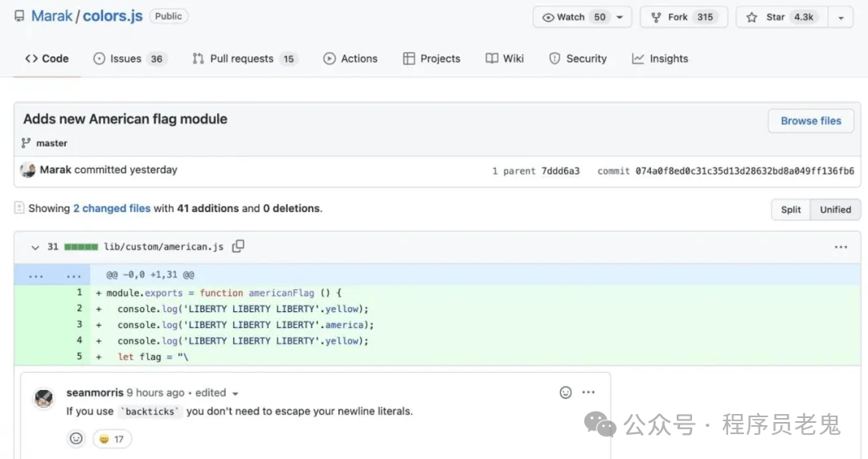Click line number 1 in the diff
The image size is (868, 459).
[x=80, y=293]
